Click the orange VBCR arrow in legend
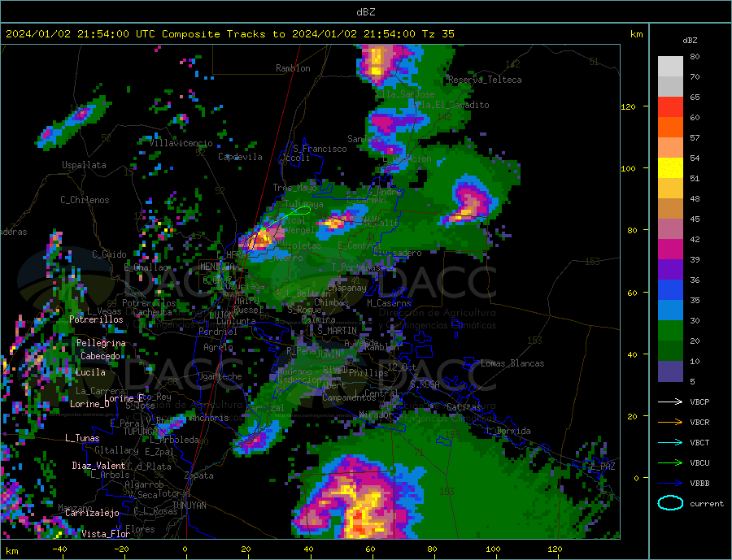Screen dimensions: 732x560 pyautogui.click(x=670, y=423)
